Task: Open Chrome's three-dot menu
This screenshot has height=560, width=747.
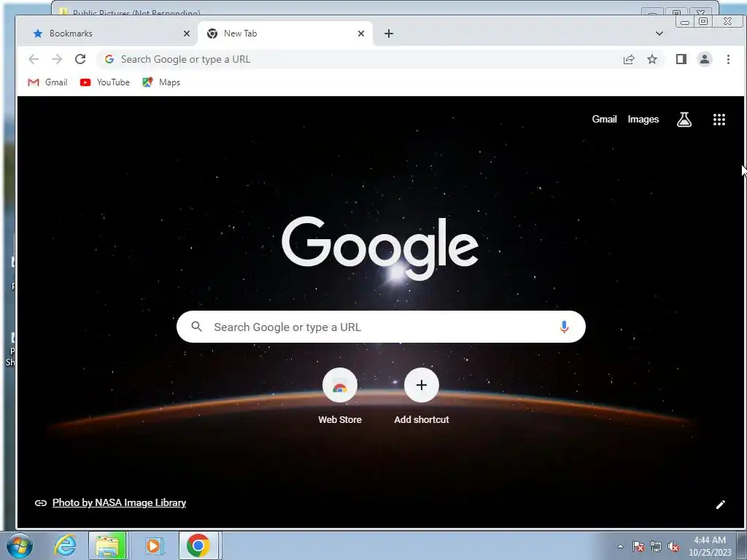Action: pyautogui.click(x=728, y=59)
